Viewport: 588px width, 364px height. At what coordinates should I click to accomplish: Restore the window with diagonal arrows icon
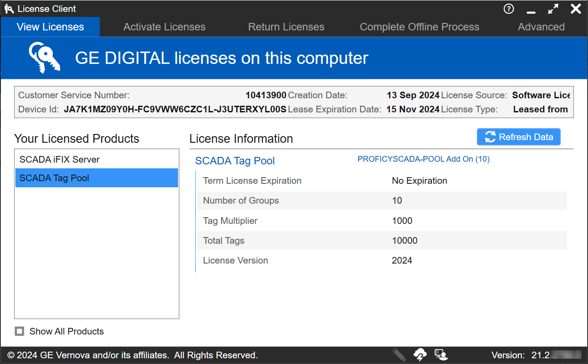553,9
